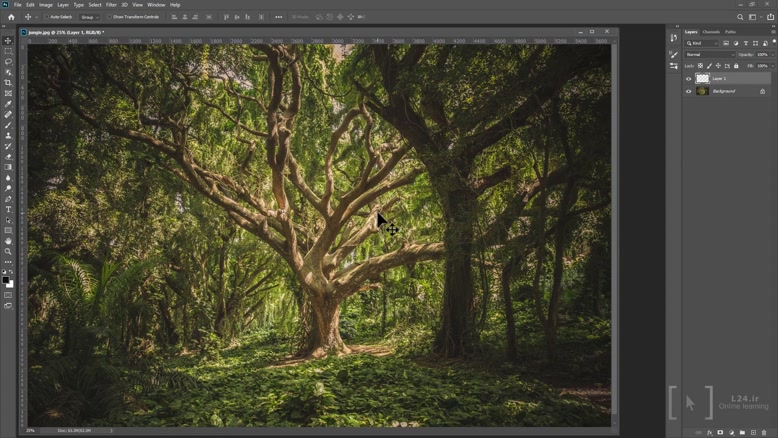The height and width of the screenshot is (438, 778).
Task: Open the Normal blend mode dropdown
Action: pos(709,54)
